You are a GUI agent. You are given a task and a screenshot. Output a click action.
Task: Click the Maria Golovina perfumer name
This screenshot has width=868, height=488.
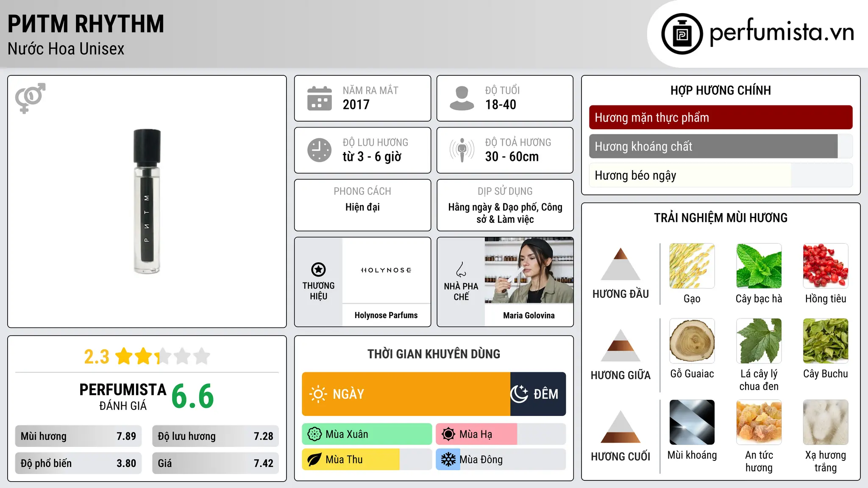[x=529, y=315]
